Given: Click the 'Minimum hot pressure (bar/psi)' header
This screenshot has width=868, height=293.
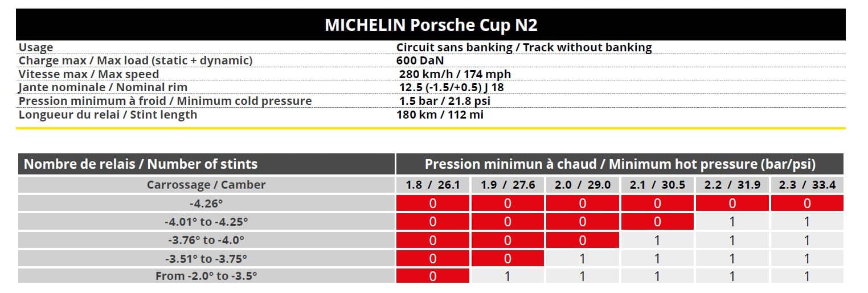Looking at the screenshot, I should pos(620,164).
